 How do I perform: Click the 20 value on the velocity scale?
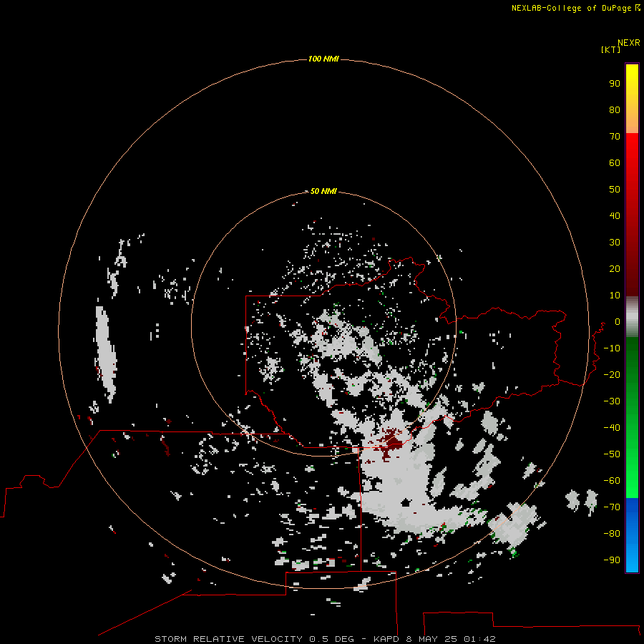(x=615, y=268)
